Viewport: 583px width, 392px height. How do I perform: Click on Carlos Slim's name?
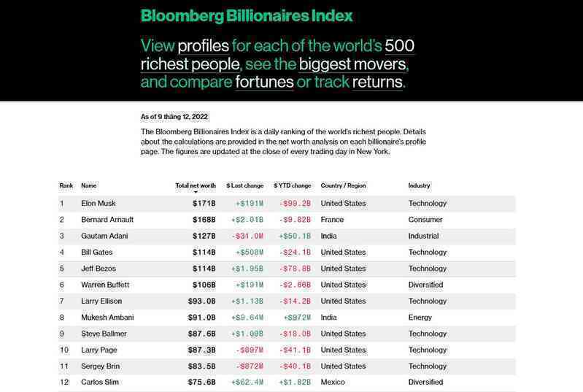coord(100,383)
